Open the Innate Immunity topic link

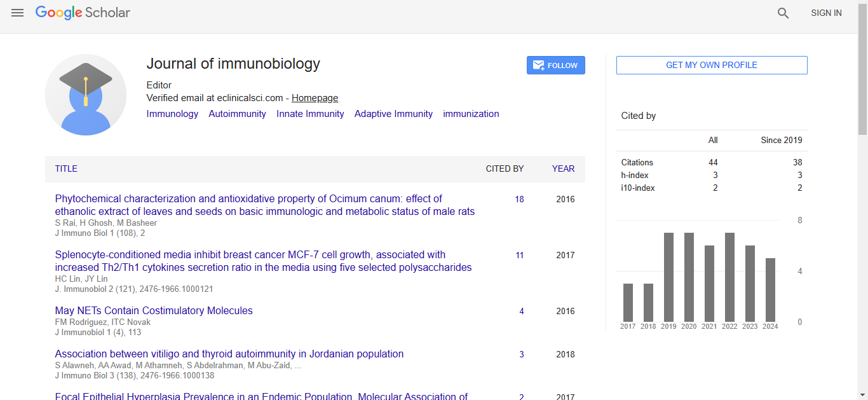[x=310, y=114]
